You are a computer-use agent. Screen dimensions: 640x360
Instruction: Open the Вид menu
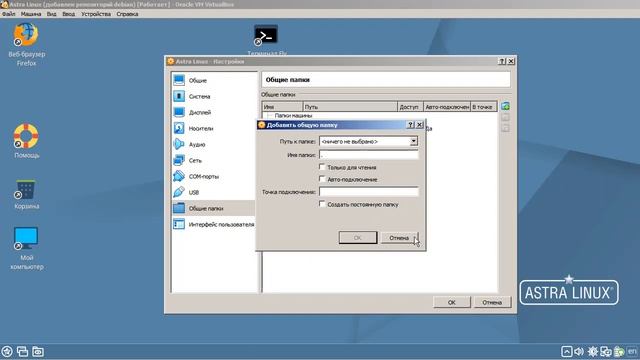pyautogui.click(x=51, y=14)
